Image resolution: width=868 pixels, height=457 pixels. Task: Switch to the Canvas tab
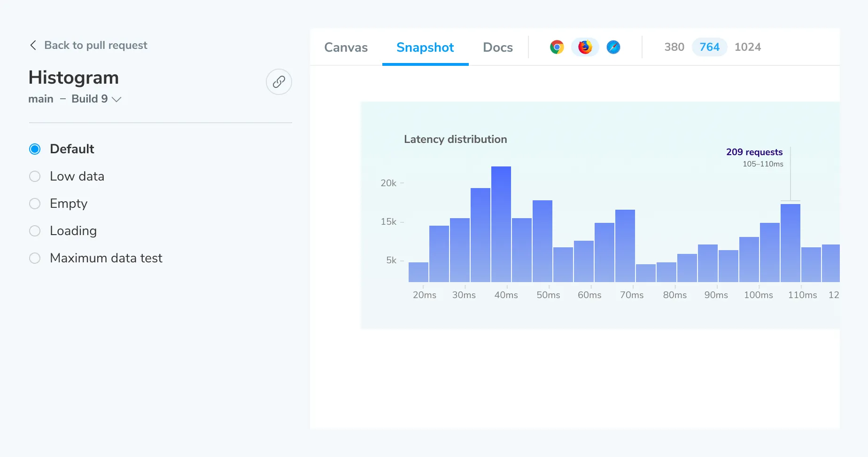(346, 47)
